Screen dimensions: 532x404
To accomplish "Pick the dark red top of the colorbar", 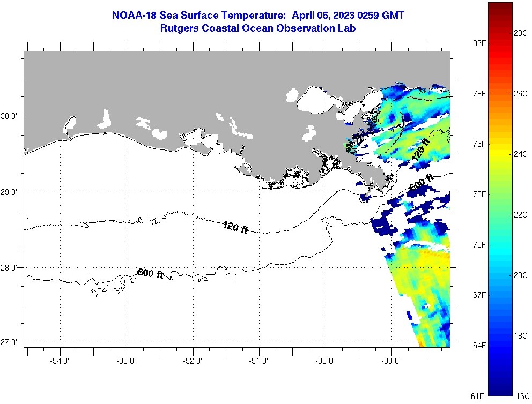I will [500, 8].
